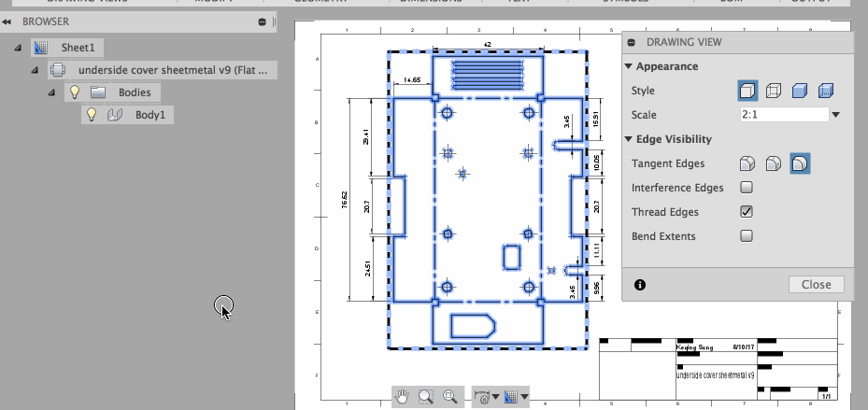Choose Shaded with Hidden Edges style icon
Screen dimensions: 868x410
click(825, 91)
